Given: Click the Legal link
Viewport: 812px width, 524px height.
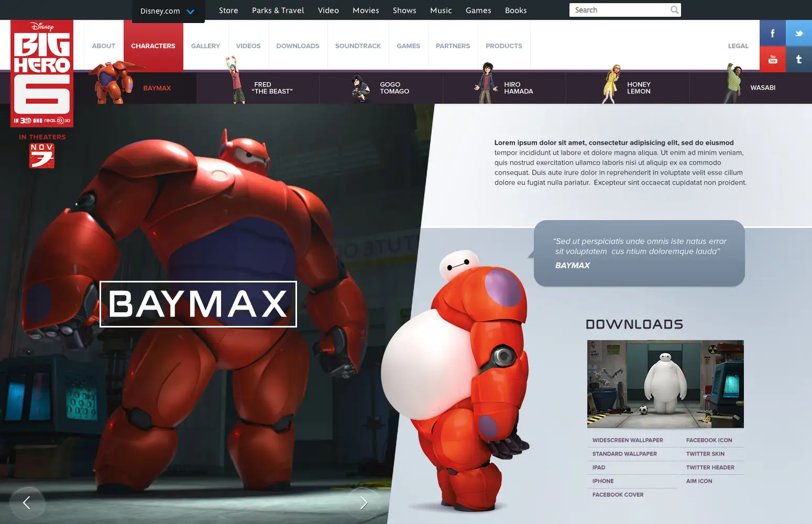Looking at the screenshot, I should 738,46.
